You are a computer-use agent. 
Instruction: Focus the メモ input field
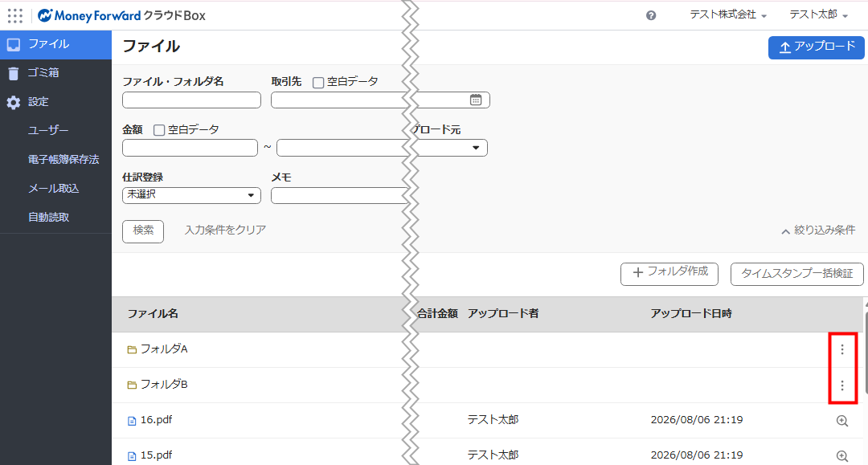pyautogui.click(x=339, y=195)
